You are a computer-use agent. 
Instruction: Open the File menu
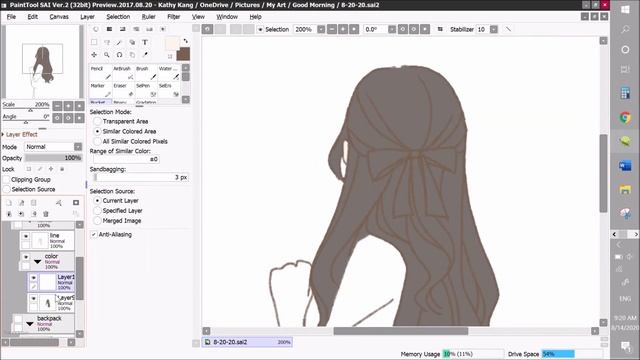click(x=11, y=17)
